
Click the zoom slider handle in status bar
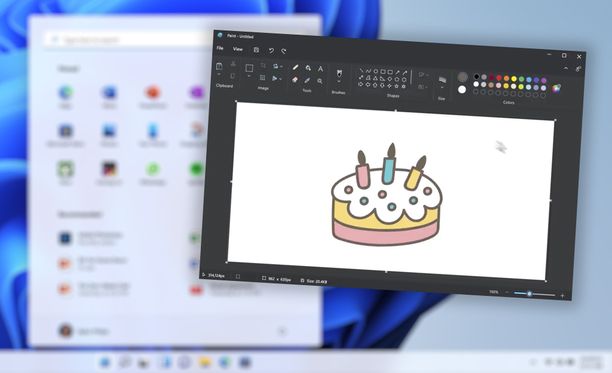click(529, 294)
